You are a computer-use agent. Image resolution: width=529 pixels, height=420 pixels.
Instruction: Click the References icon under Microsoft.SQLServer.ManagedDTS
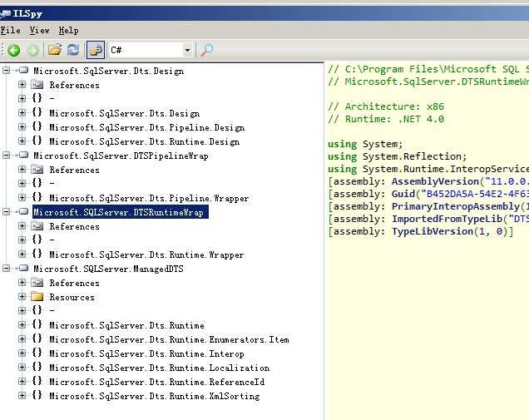coord(37,283)
